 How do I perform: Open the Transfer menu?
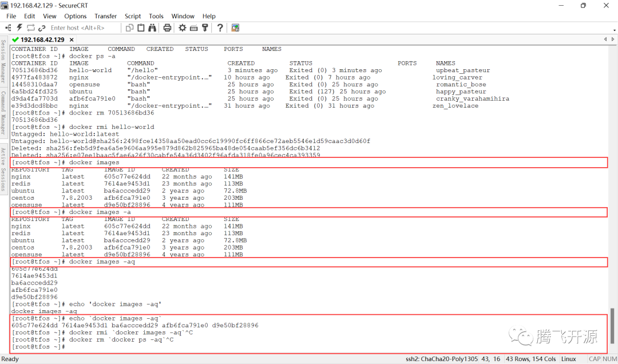coord(106,16)
